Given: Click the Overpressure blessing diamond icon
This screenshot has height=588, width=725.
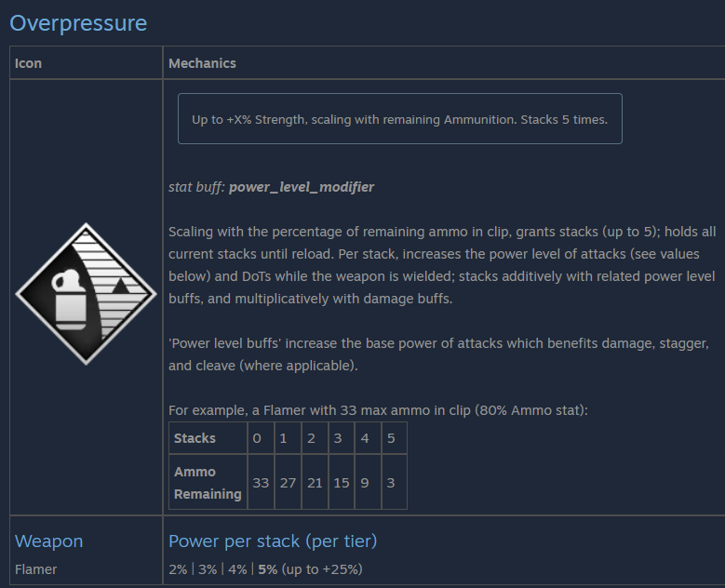Looking at the screenshot, I should 86,294.
